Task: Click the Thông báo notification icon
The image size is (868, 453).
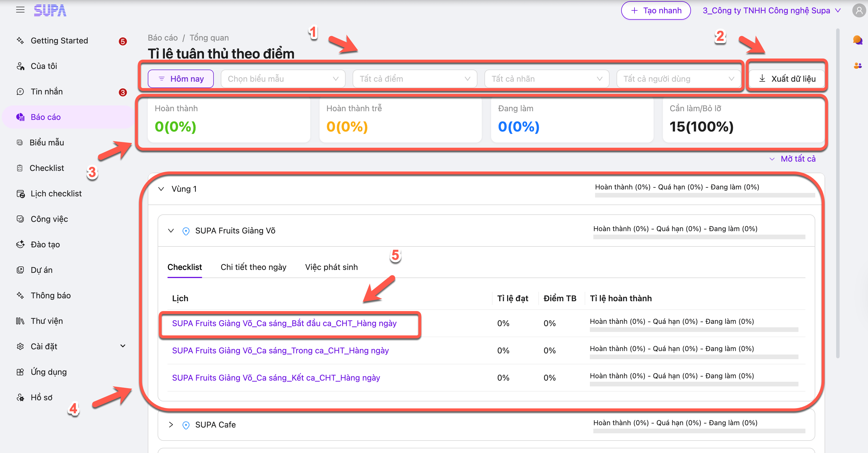Action: tap(20, 295)
